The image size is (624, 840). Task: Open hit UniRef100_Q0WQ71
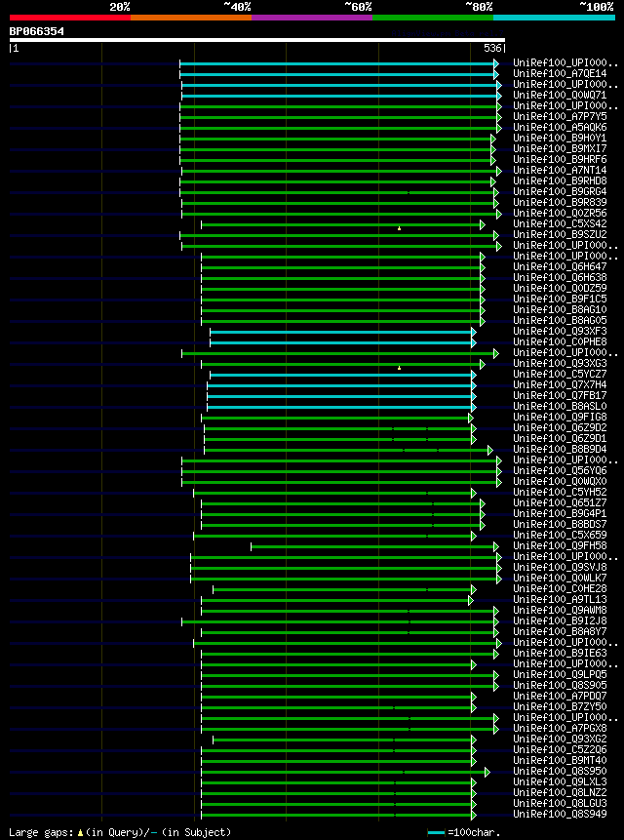[560, 96]
